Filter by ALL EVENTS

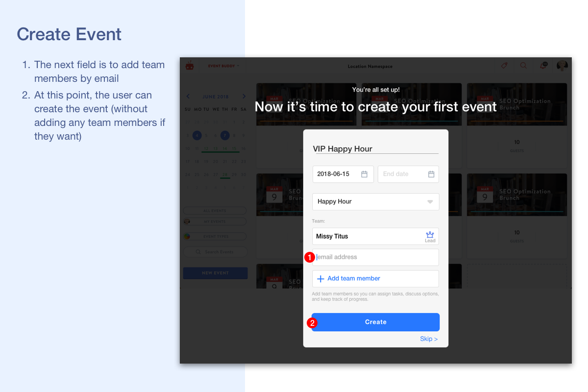215,211
